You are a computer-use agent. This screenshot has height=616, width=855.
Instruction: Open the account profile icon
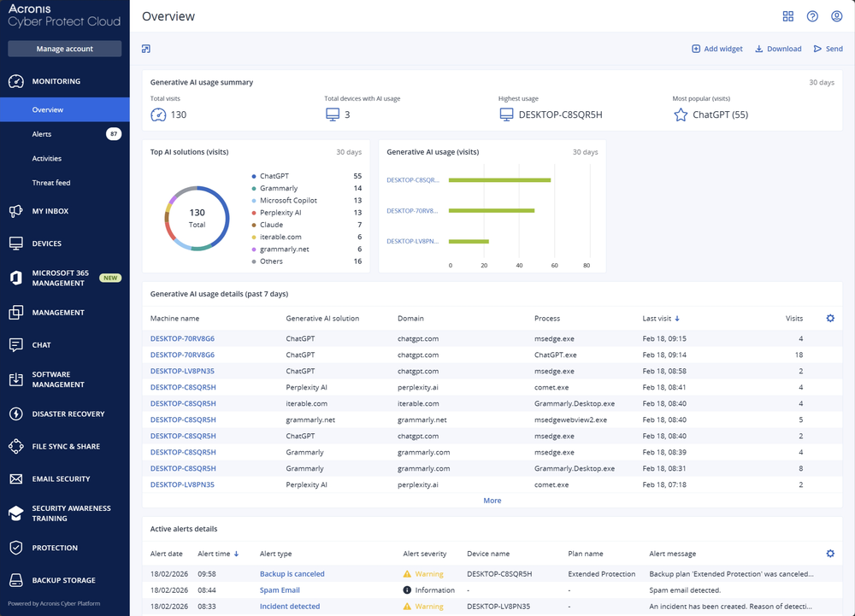[x=836, y=15]
